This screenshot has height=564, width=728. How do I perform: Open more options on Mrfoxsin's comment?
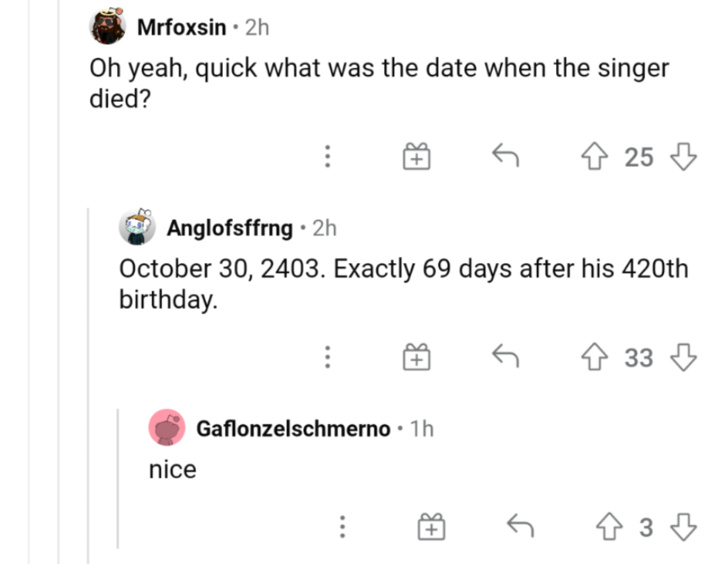point(327,156)
